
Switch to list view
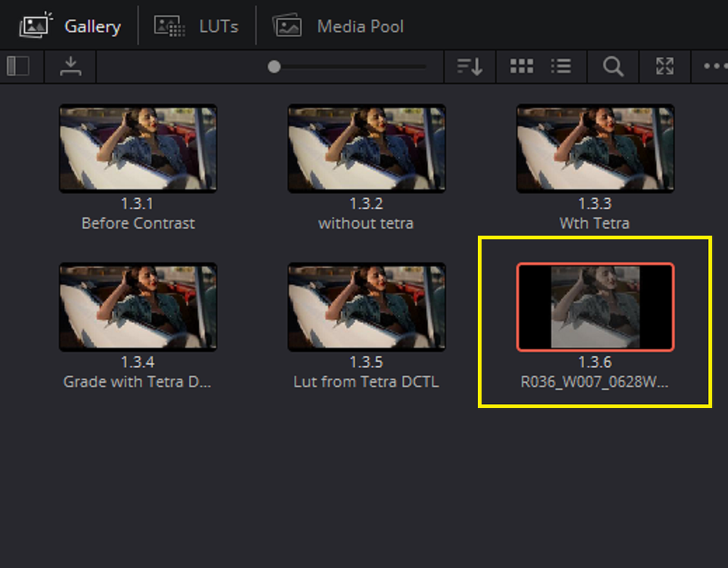(561, 66)
